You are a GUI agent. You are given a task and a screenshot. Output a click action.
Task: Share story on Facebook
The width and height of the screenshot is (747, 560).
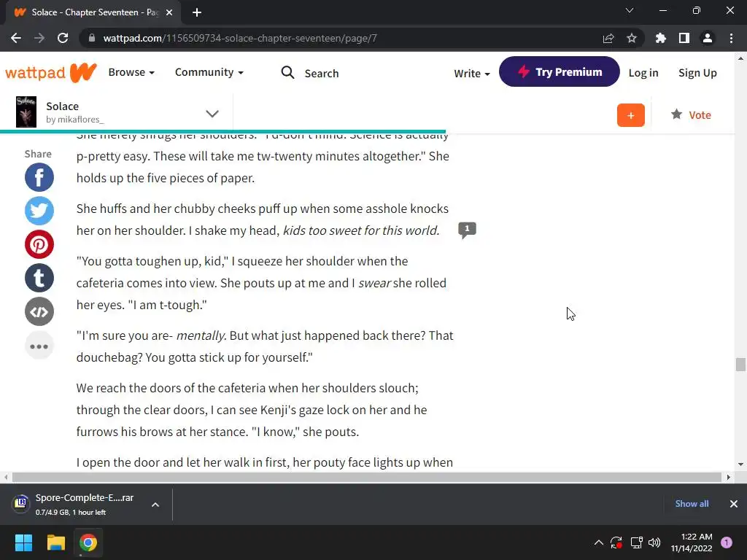[x=39, y=177]
